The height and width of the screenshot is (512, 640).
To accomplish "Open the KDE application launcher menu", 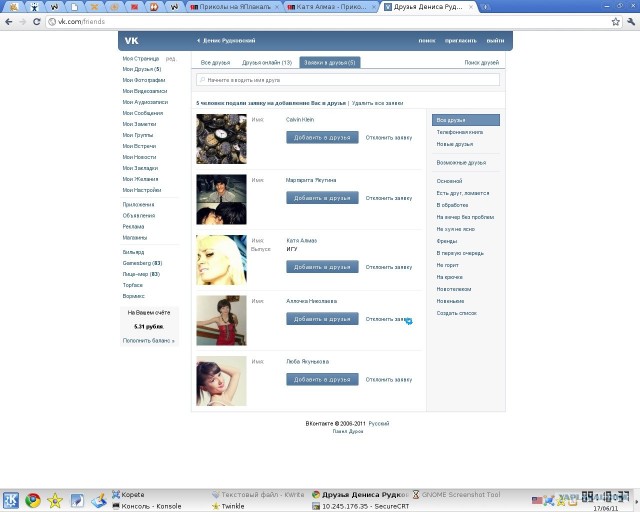I will pos(11,500).
